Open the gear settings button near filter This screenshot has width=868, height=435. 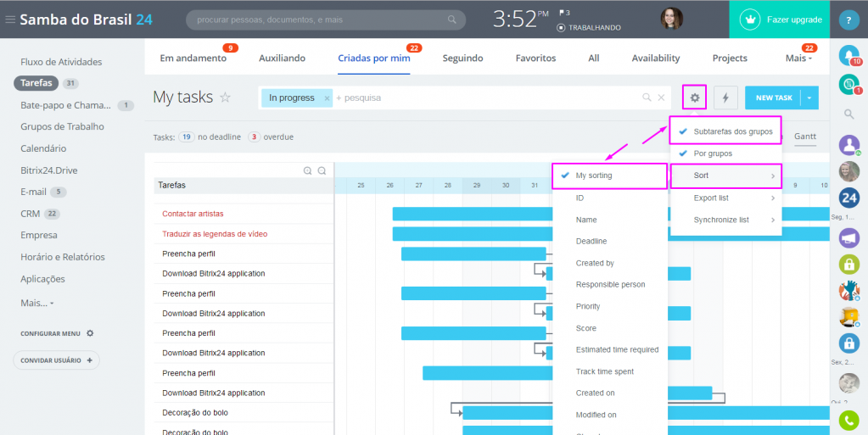tap(695, 98)
